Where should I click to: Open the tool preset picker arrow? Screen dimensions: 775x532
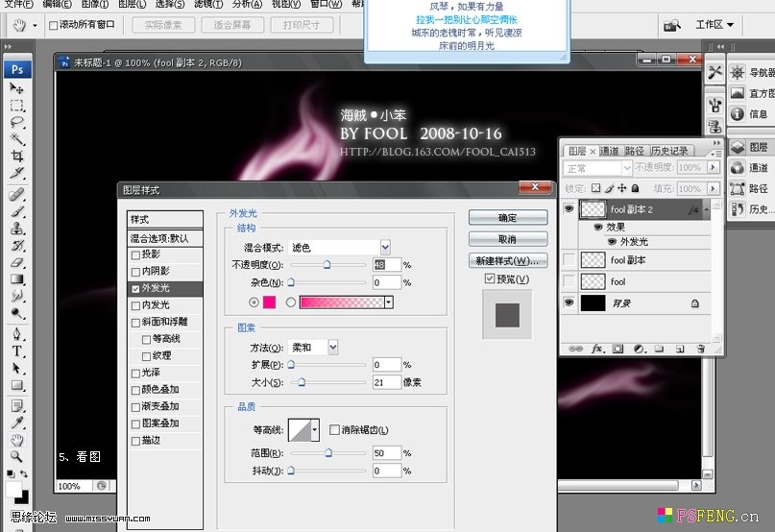coord(35,25)
